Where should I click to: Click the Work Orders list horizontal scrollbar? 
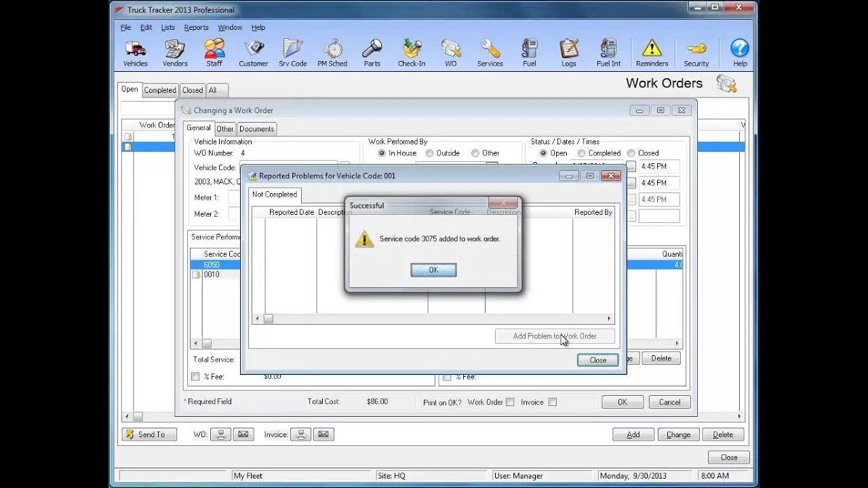433,417
